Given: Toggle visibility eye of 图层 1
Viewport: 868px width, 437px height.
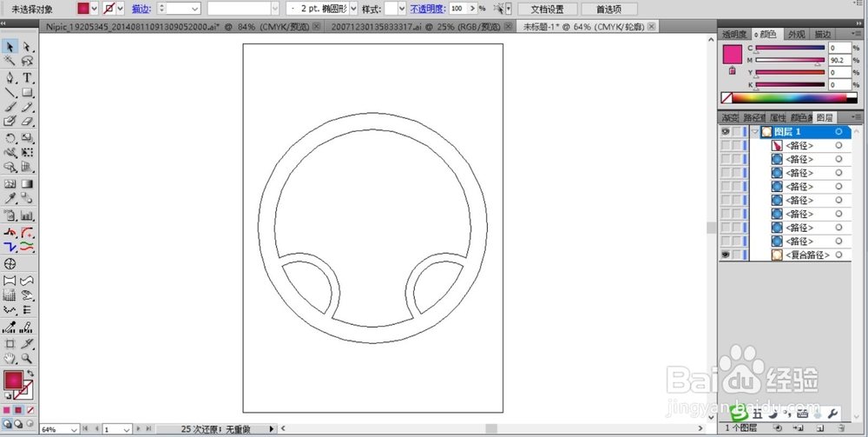Looking at the screenshot, I should [725, 132].
